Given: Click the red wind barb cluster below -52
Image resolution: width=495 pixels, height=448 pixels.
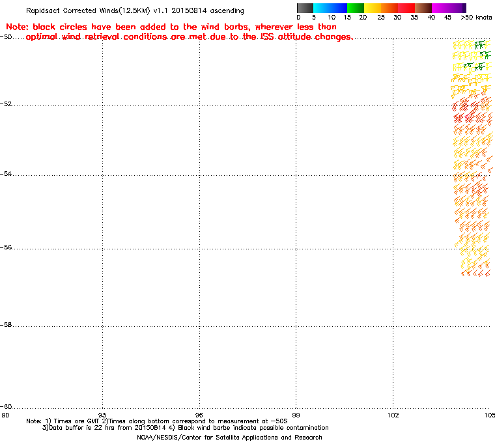Looking at the screenshot, I should click(x=464, y=117).
